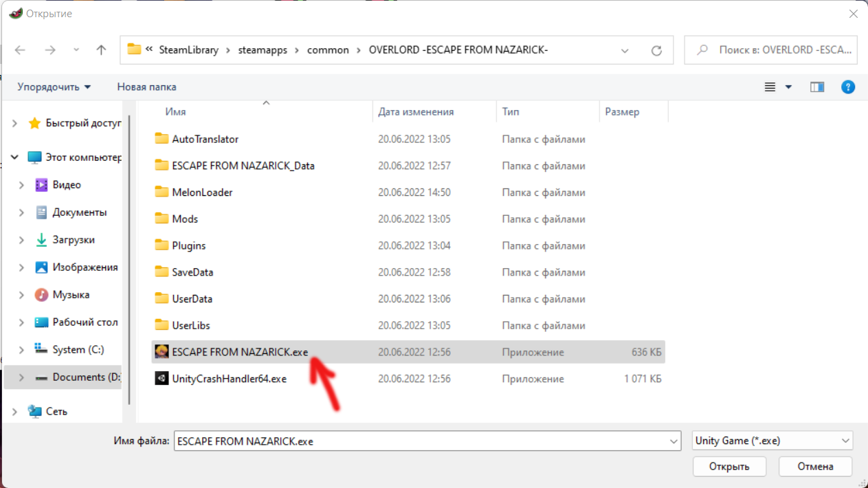Sort by Имя column header
The image size is (868, 488).
click(175, 111)
